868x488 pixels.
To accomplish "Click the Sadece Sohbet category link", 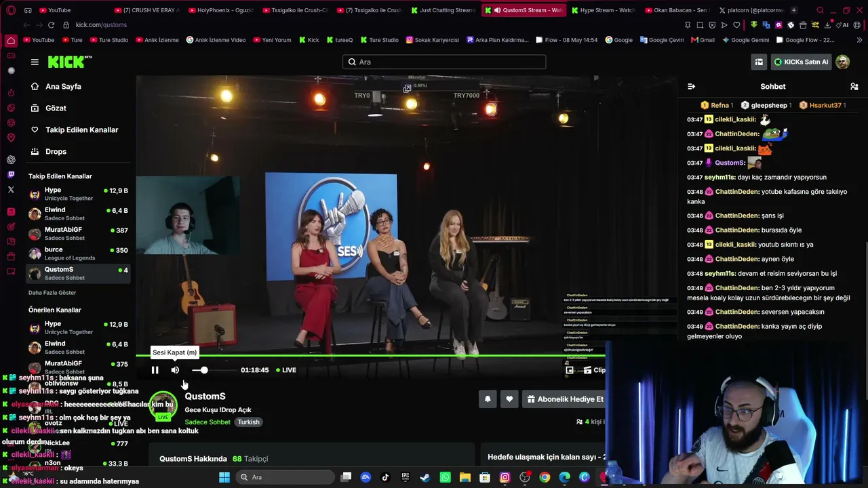I will pyautogui.click(x=208, y=422).
